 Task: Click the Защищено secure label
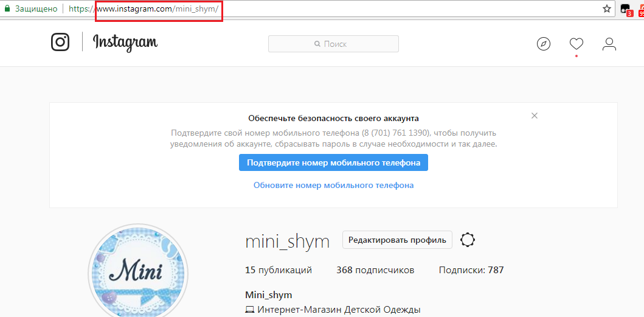point(36,9)
